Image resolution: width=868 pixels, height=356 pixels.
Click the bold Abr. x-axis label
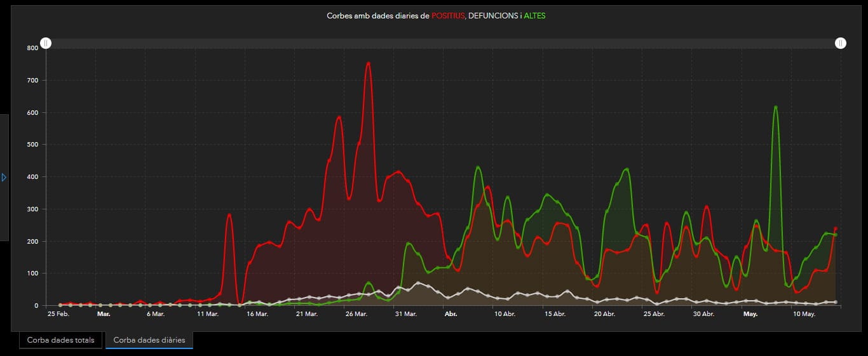click(x=451, y=313)
